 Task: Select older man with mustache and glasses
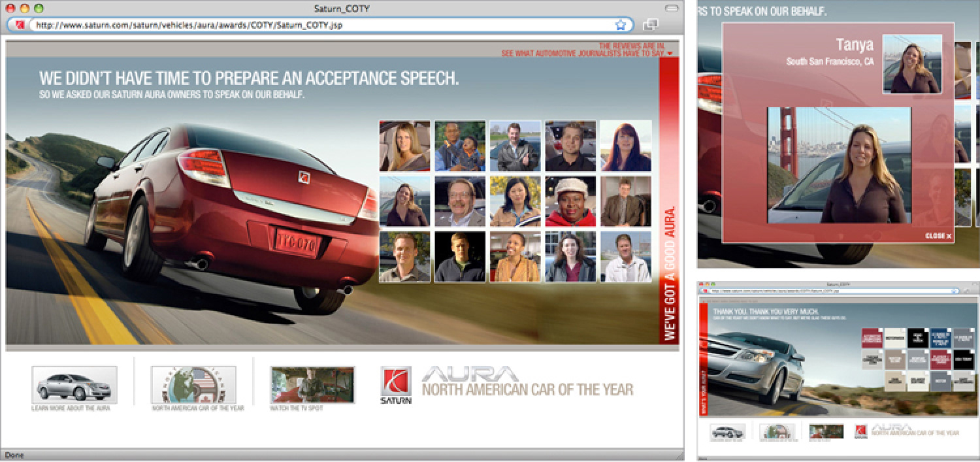460,201
